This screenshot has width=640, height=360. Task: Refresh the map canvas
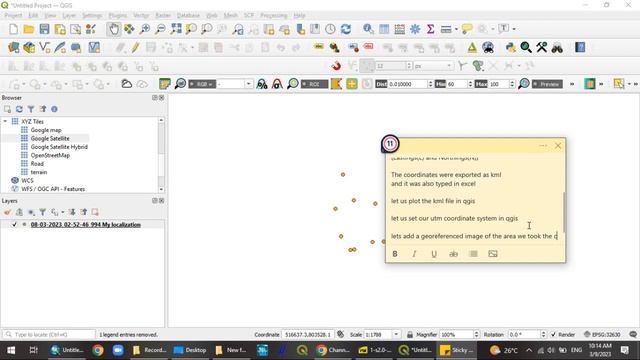346,29
